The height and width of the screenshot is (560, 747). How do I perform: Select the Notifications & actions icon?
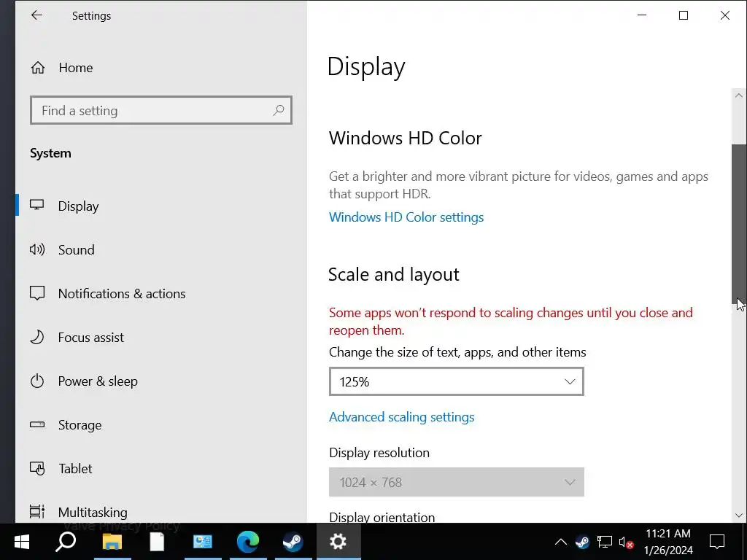[x=37, y=293]
